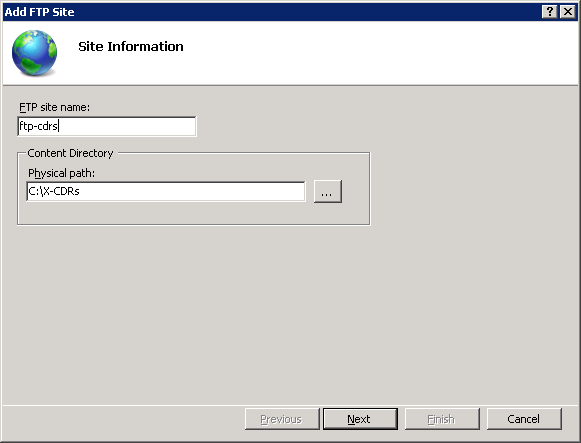Viewport: 581px width, 443px height.
Task: Click the help question mark button
Action: pyautogui.click(x=550, y=12)
